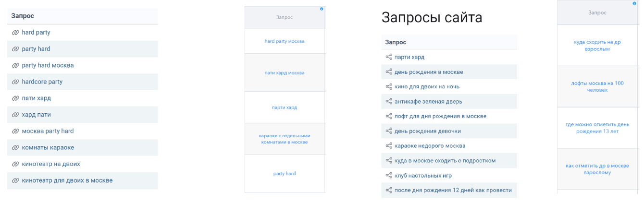This screenshot has height=203, width=644.
Task: Click "как отметить др в москве взрослому" link
Action: point(597,169)
